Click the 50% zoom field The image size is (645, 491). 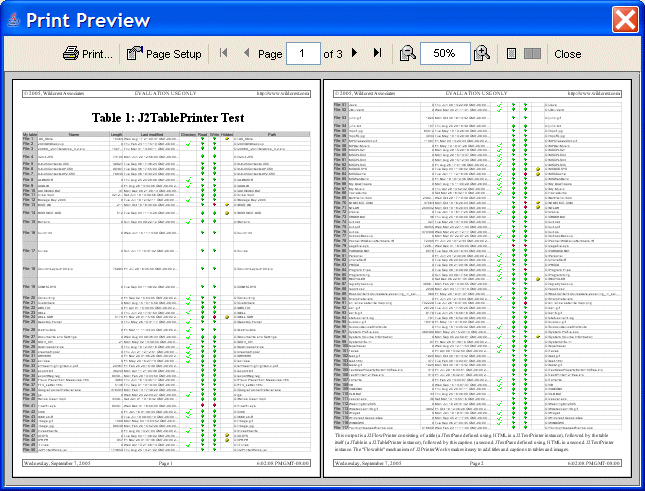click(445, 53)
